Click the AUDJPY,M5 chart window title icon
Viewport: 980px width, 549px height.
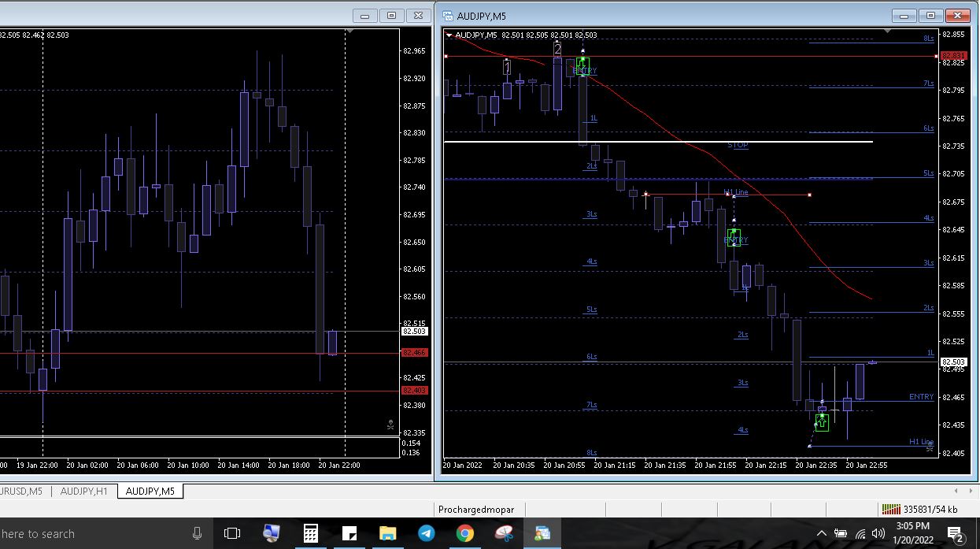click(448, 16)
